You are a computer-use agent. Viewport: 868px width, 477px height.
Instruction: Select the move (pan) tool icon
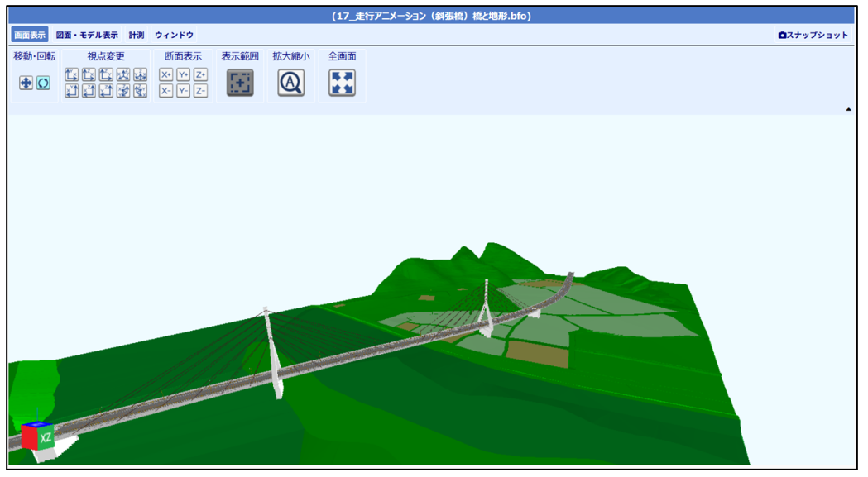26,83
